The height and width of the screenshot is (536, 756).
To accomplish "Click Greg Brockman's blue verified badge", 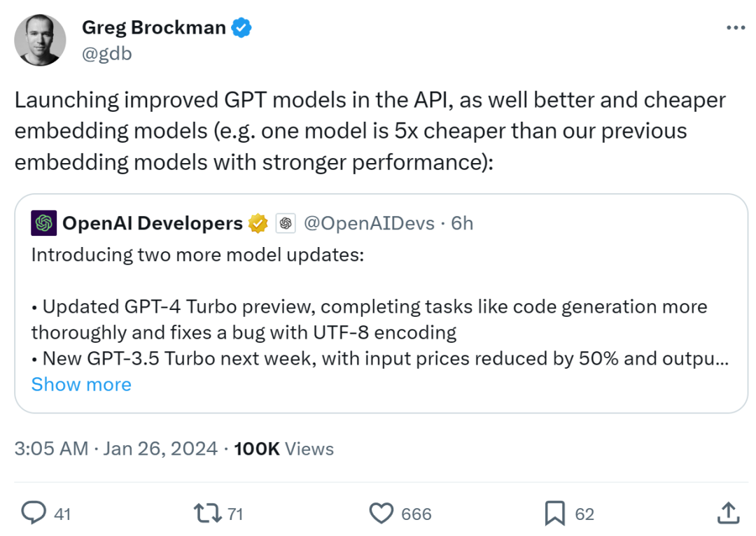I will 242,28.
